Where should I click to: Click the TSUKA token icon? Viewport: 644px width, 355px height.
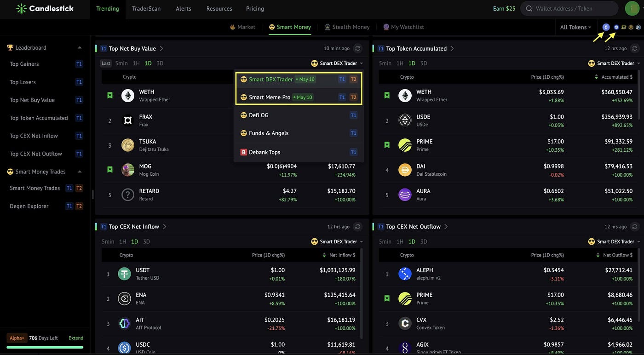(127, 145)
